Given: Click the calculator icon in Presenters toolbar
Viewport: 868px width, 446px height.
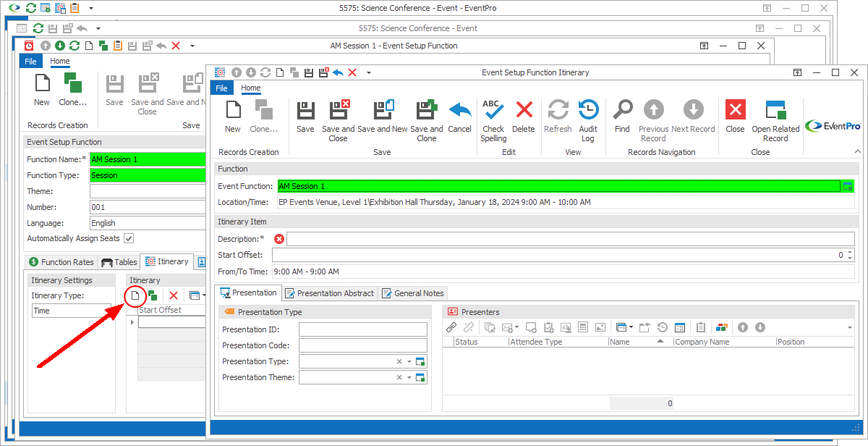Looking at the screenshot, I should pos(583,327).
